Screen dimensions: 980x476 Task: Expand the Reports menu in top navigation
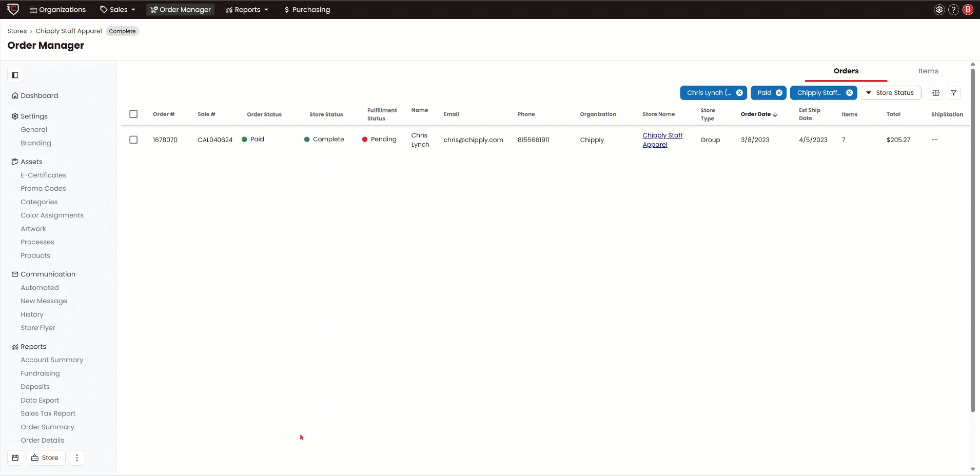pyautogui.click(x=247, y=10)
